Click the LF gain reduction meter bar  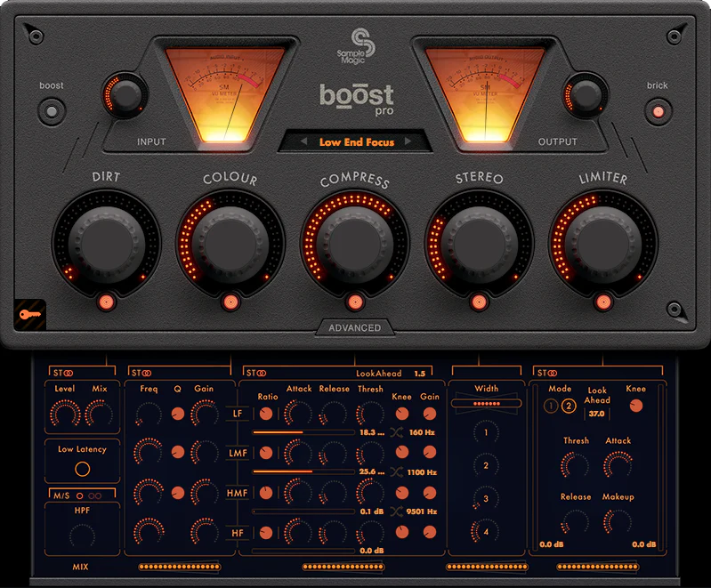pyautogui.click(x=303, y=432)
